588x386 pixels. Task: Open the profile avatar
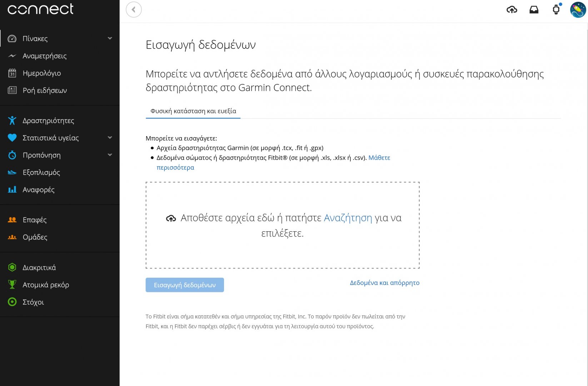[x=578, y=10]
